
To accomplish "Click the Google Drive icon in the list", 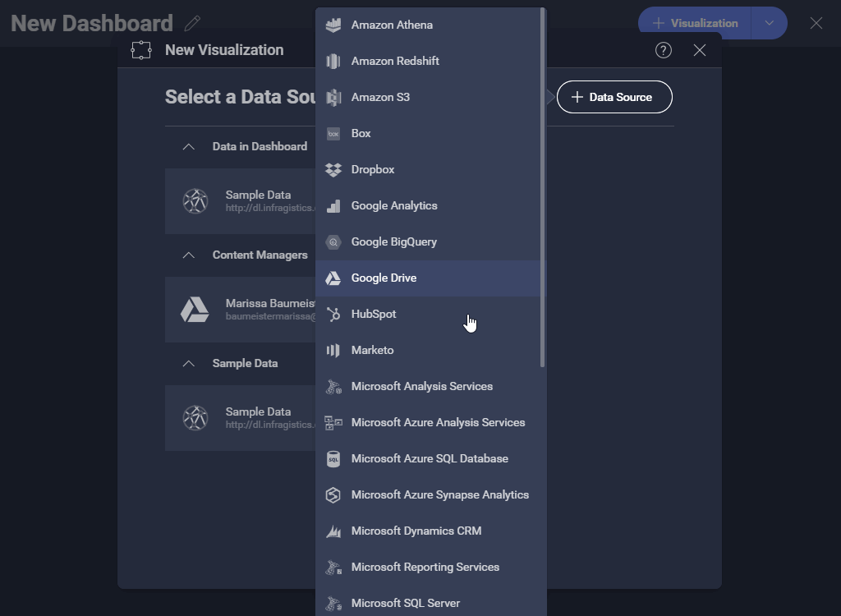I will [x=333, y=278].
